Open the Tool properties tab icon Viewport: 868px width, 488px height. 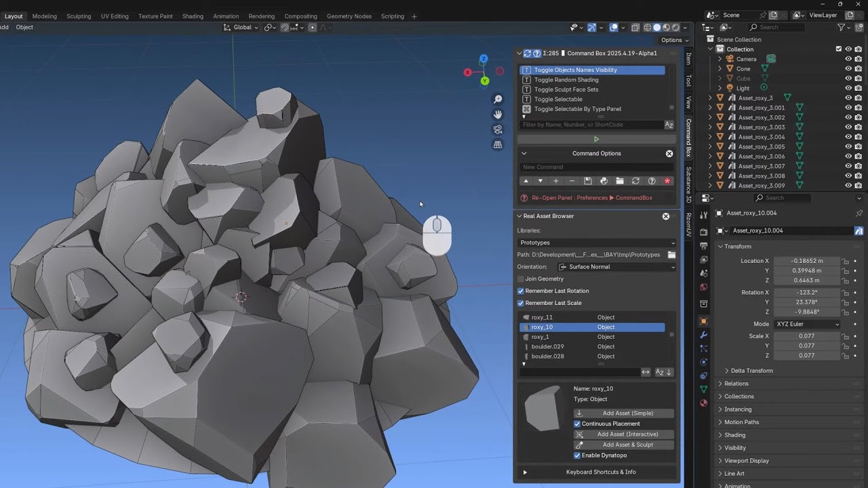[703, 215]
